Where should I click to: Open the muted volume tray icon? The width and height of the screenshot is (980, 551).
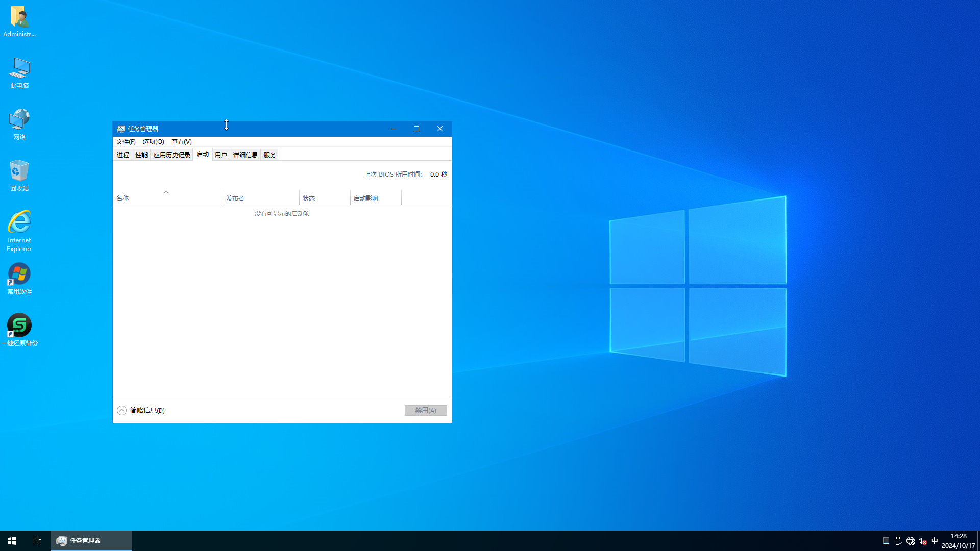coord(923,541)
